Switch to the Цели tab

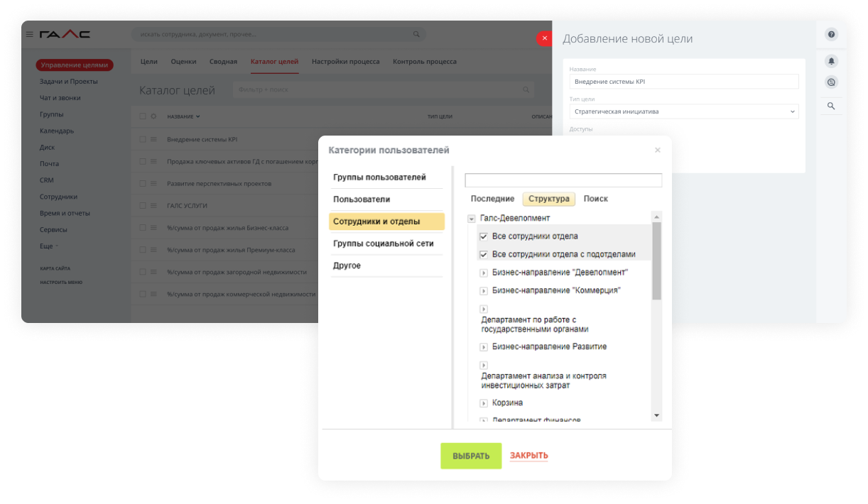(x=148, y=62)
